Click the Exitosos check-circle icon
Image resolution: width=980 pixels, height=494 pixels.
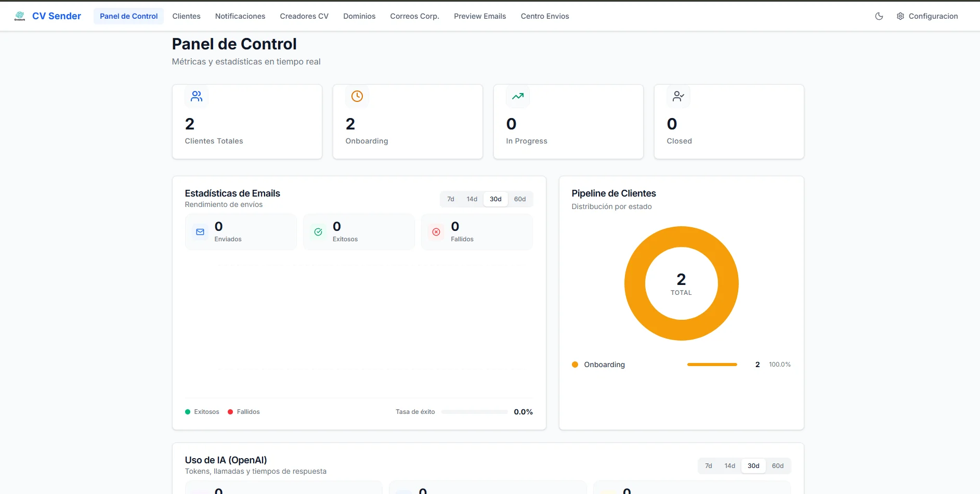318,232
